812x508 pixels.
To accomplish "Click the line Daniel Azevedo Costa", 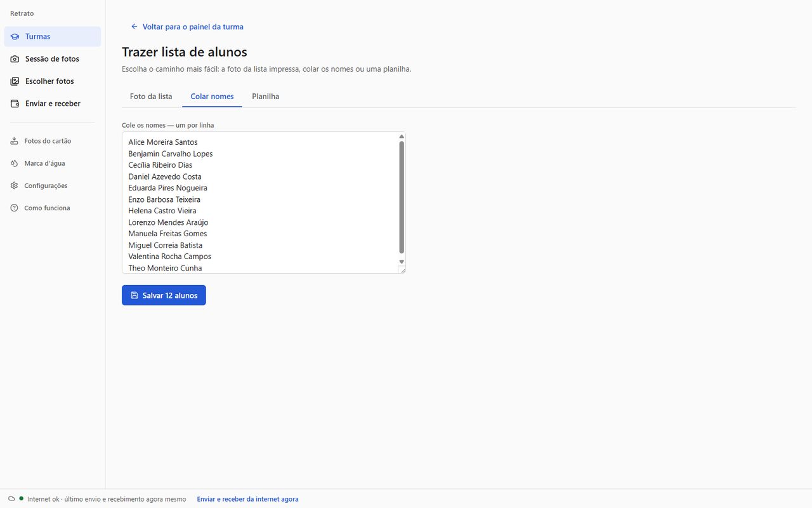I will coord(165,177).
